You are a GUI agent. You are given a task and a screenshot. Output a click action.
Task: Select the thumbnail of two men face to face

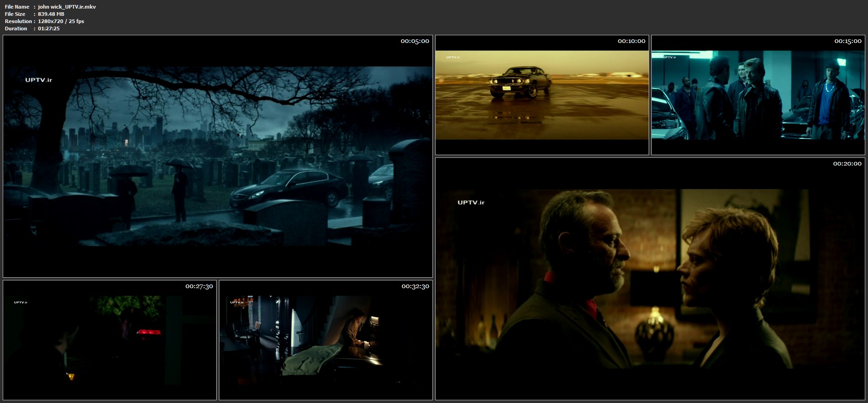click(x=650, y=279)
